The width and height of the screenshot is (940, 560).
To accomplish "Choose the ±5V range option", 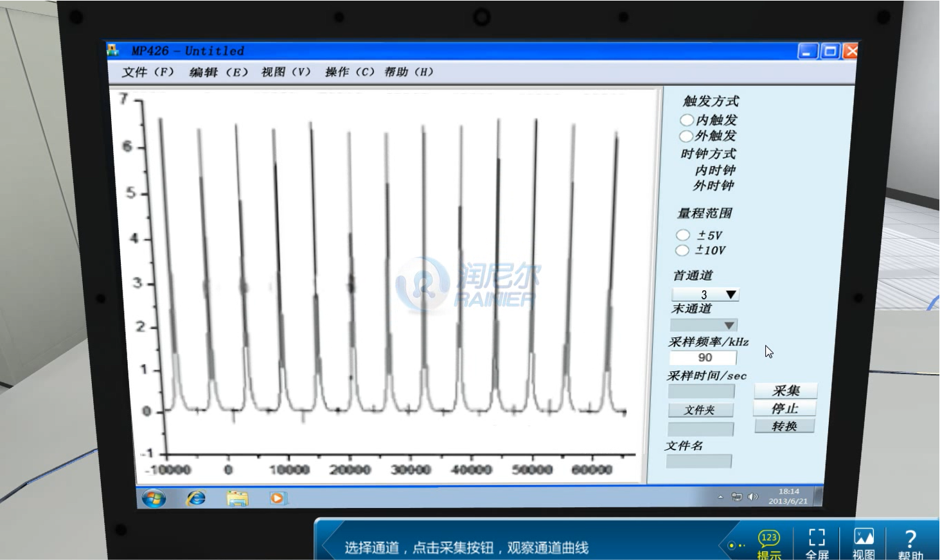I will (683, 235).
